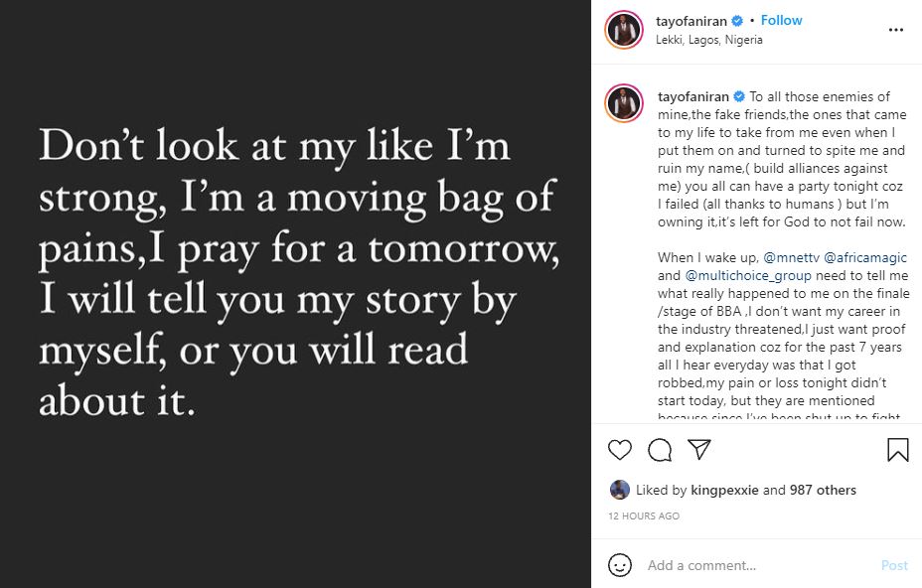Like the post with the heart icon
This screenshot has width=922, height=588.
pos(620,450)
